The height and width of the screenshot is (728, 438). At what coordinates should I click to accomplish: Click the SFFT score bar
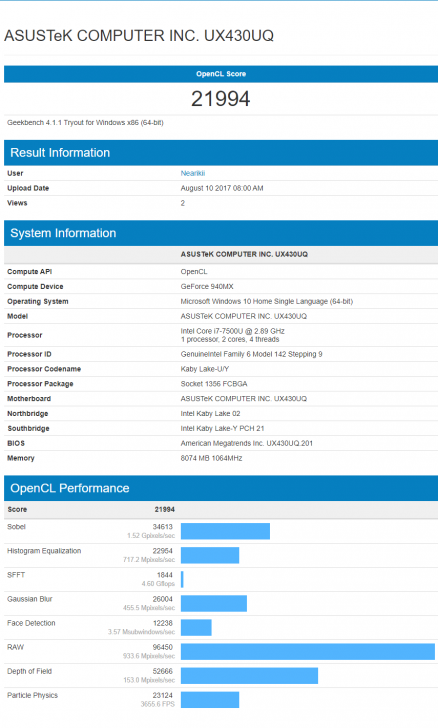[182, 579]
